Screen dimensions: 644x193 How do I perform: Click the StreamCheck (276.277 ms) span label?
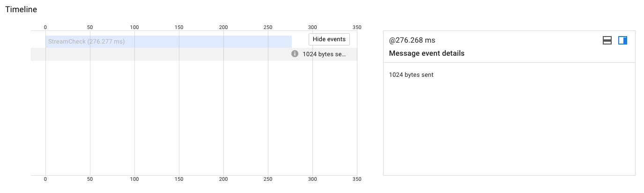pyautogui.click(x=86, y=42)
